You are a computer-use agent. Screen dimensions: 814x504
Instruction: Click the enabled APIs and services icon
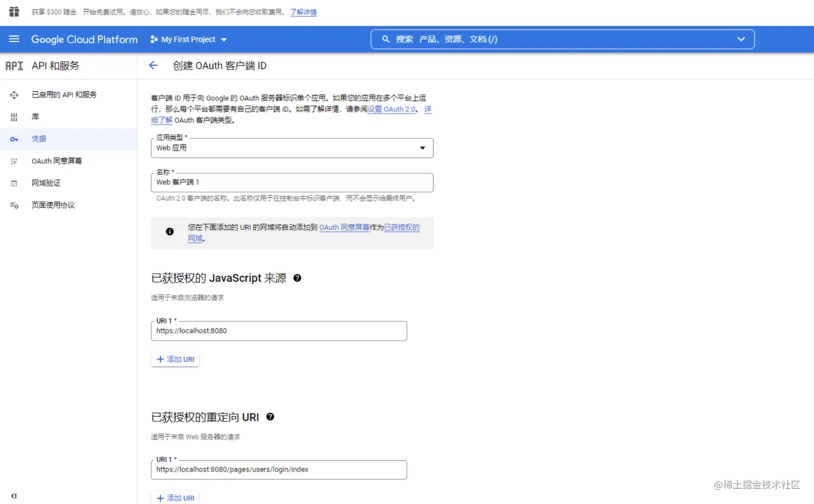pyautogui.click(x=14, y=95)
